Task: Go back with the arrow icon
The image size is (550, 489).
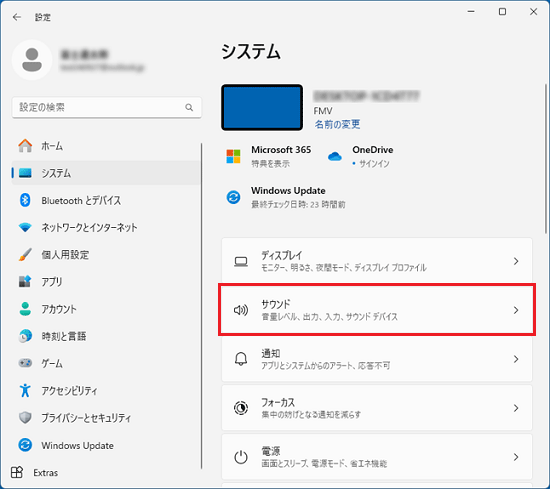Action: [16, 17]
